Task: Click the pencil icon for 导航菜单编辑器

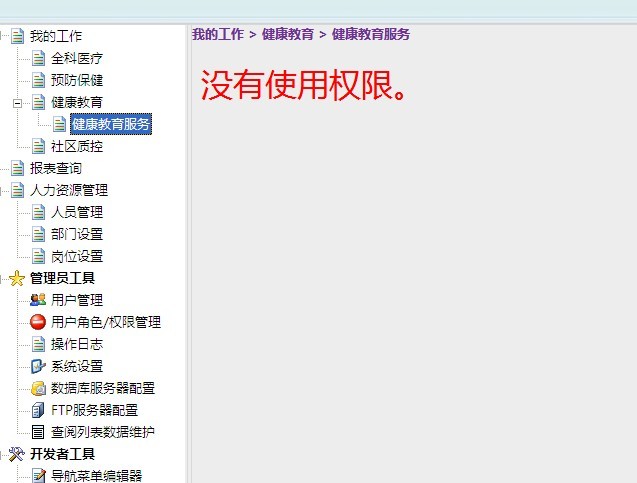Action: click(39, 476)
